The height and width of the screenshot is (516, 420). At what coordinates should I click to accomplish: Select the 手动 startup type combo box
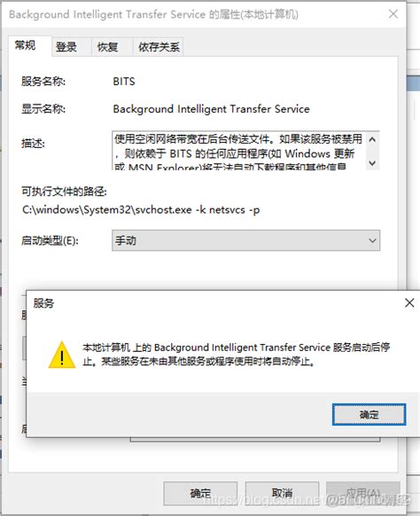tap(245, 240)
